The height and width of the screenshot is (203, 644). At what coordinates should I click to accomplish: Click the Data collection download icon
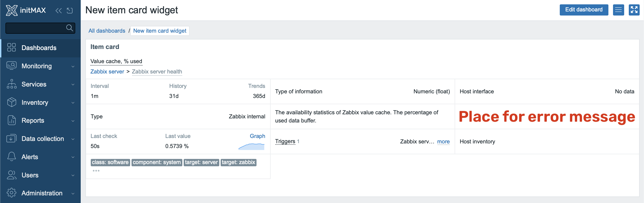pyautogui.click(x=11, y=138)
